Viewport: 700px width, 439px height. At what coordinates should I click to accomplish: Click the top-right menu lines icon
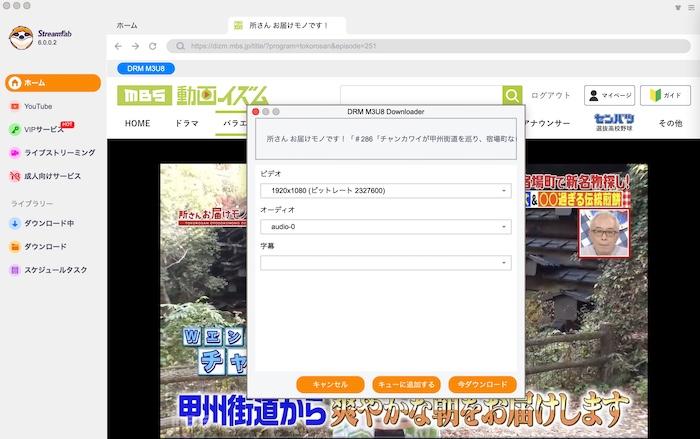(x=691, y=7)
